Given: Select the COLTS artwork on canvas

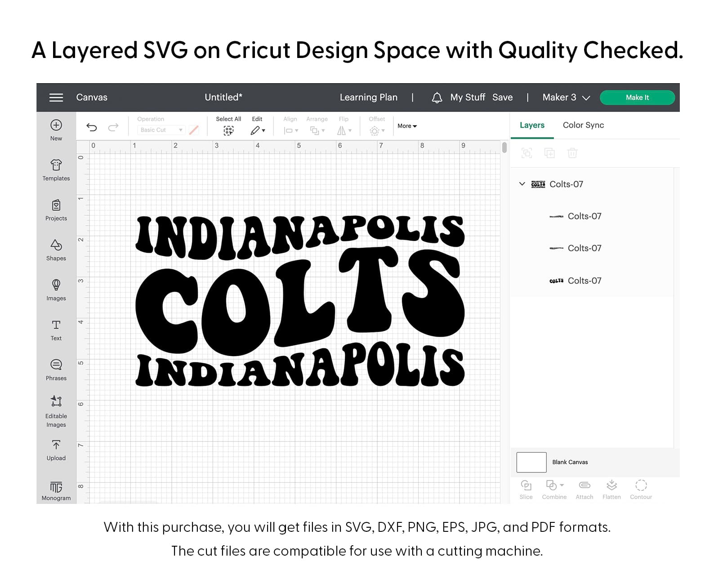Looking at the screenshot, I should click(x=300, y=301).
